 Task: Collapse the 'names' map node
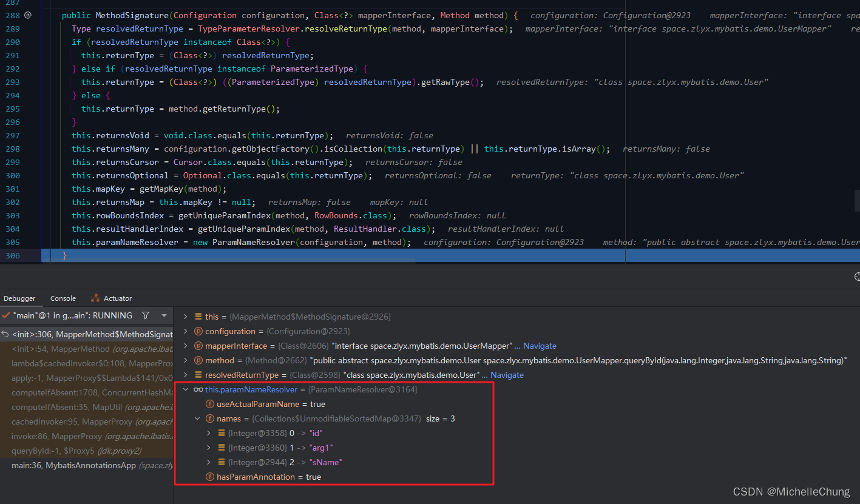point(197,418)
